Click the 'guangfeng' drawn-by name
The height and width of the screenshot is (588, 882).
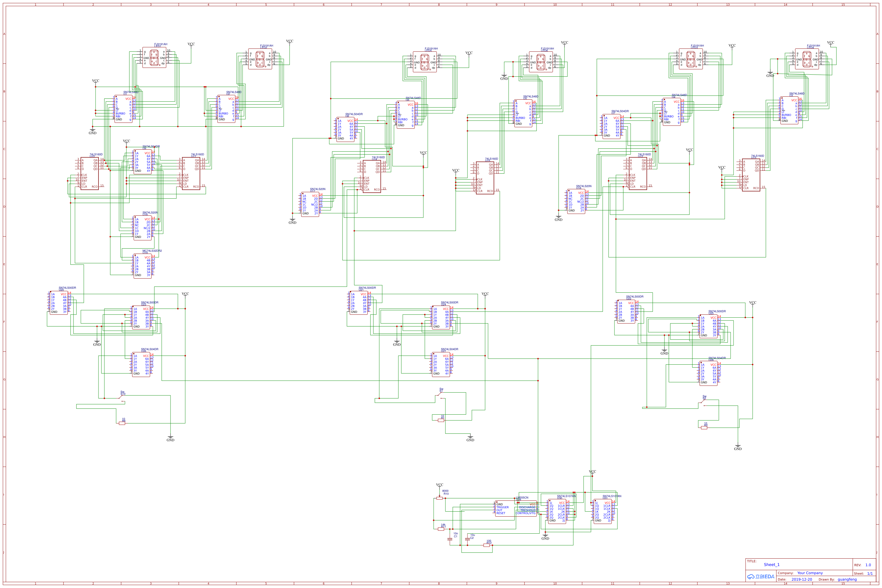click(847, 579)
